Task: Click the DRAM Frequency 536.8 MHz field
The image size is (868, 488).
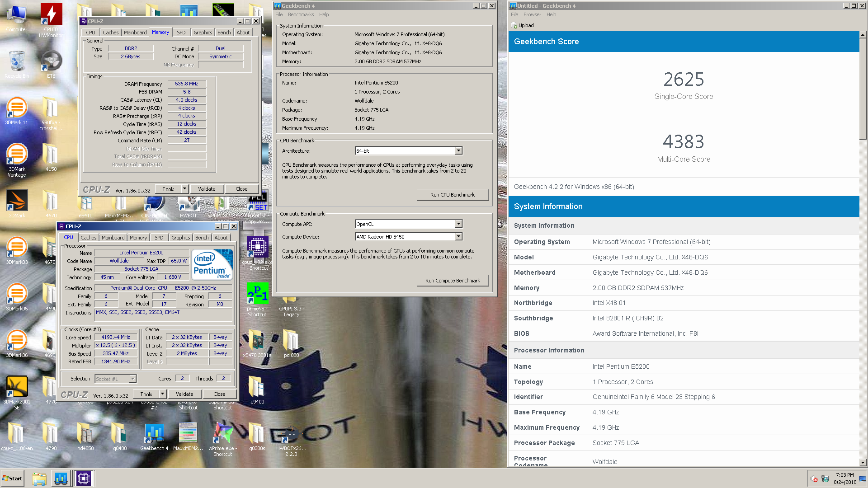Action: tap(187, 84)
